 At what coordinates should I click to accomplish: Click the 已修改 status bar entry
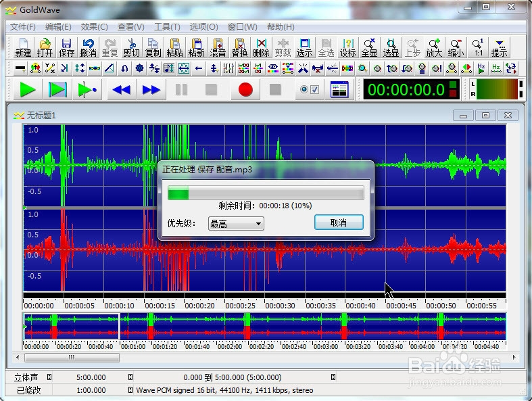coord(29,390)
